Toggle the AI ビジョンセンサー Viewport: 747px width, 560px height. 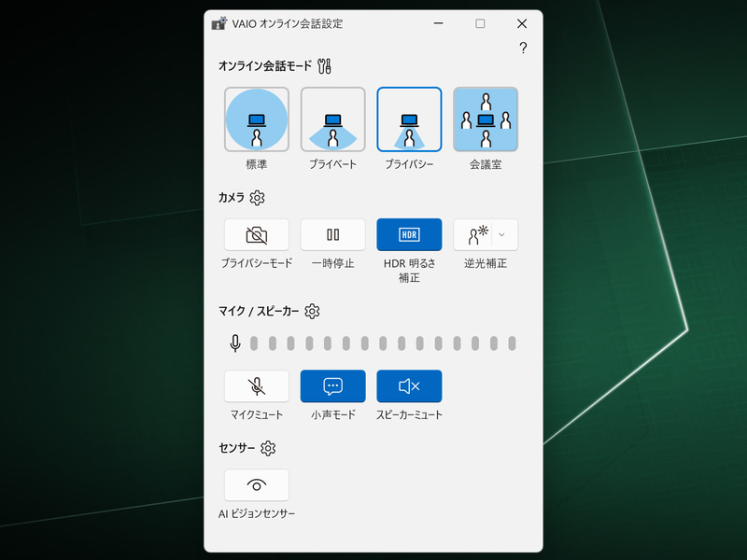click(x=256, y=484)
